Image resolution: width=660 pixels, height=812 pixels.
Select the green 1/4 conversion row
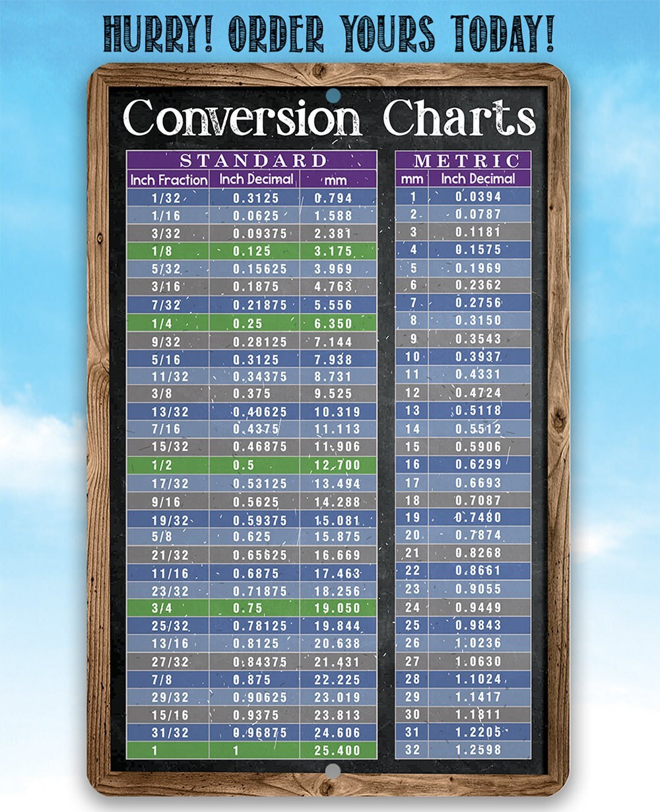(254, 323)
